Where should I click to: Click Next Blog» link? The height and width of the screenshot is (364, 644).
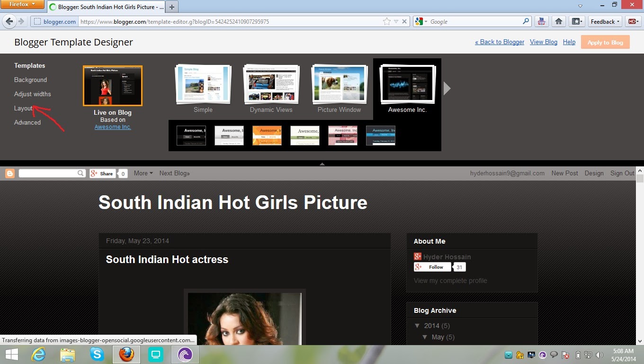tap(175, 173)
